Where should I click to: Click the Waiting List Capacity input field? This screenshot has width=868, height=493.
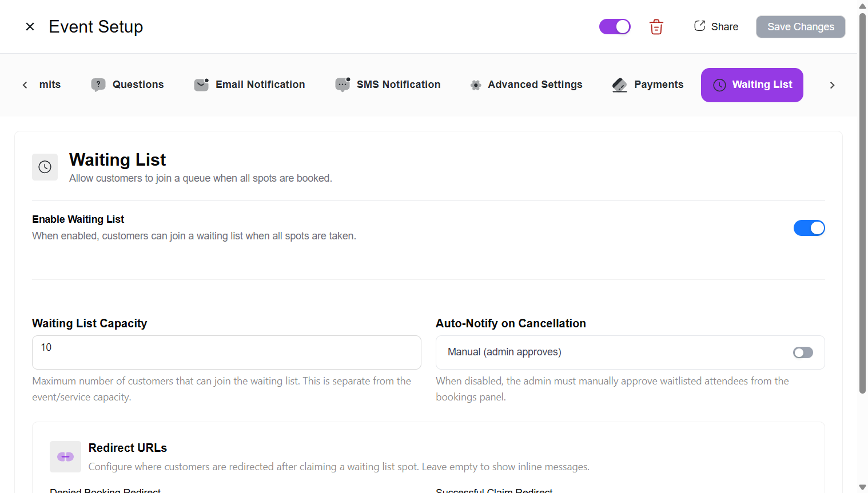226,352
